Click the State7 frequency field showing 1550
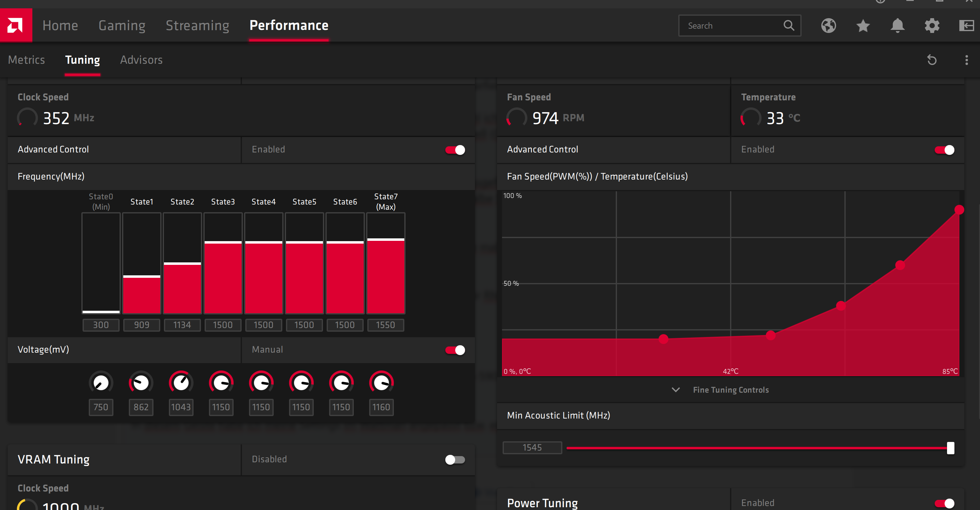The width and height of the screenshot is (980, 510). [386, 325]
